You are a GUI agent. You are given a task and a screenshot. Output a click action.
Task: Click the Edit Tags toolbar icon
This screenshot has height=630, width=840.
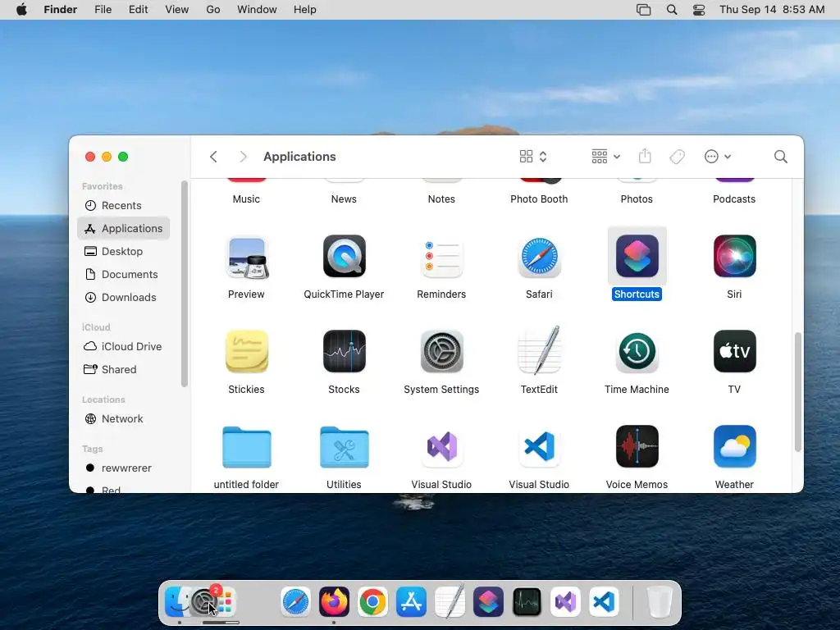coord(677,157)
